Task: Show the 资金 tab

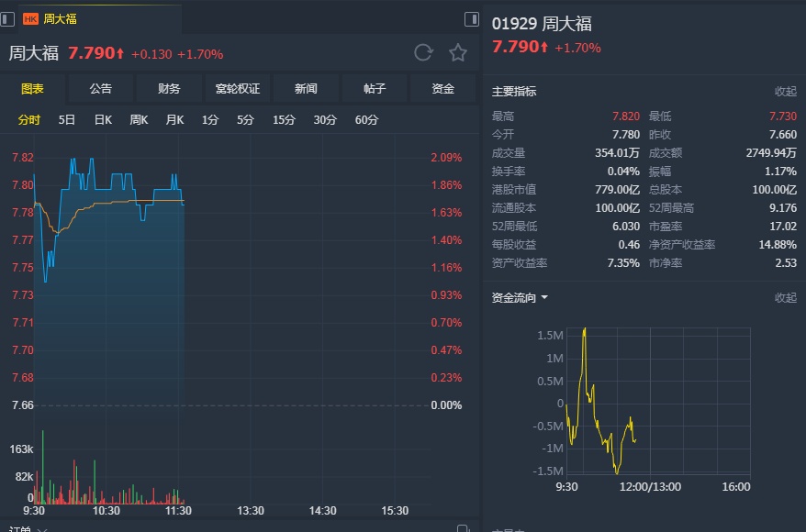Action: pos(443,89)
